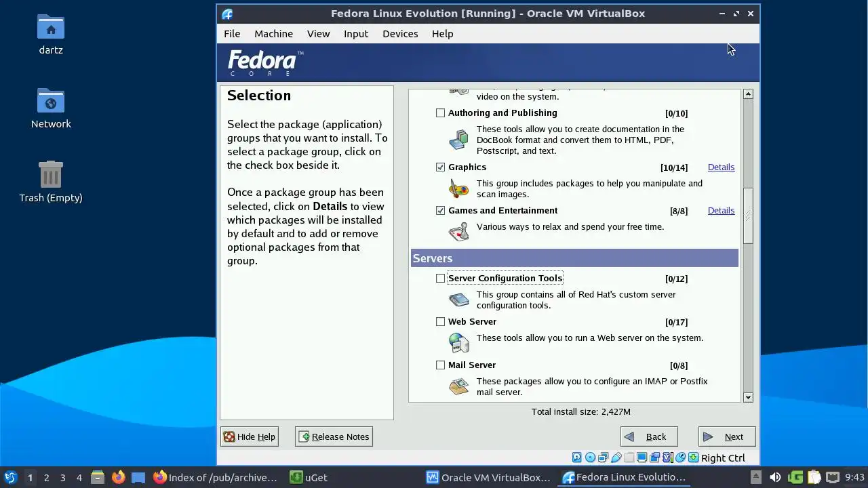Uncheck the Graphics package group
Image resolution: width=868 pixels, height=488 pixels.
pos(440,167)
